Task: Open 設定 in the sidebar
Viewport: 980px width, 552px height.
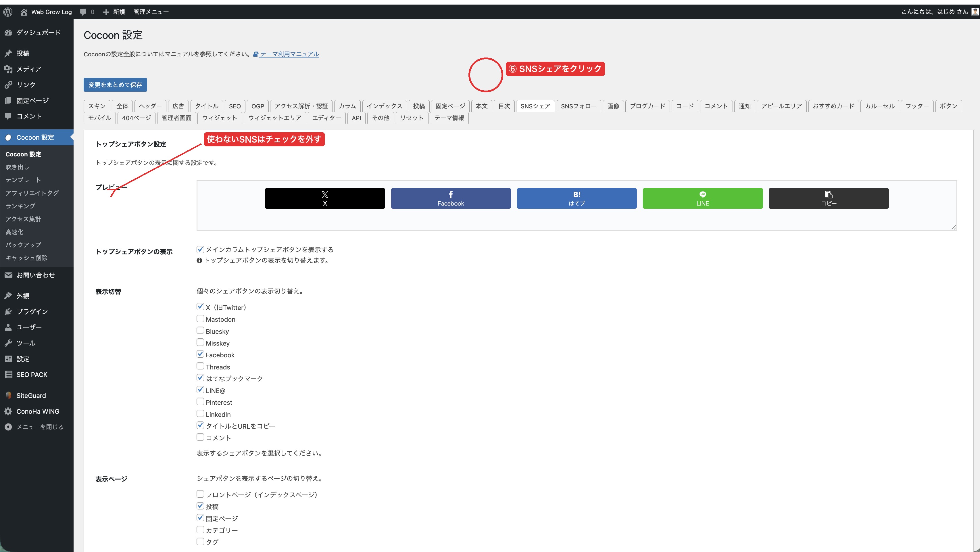Action: point(36,359)
